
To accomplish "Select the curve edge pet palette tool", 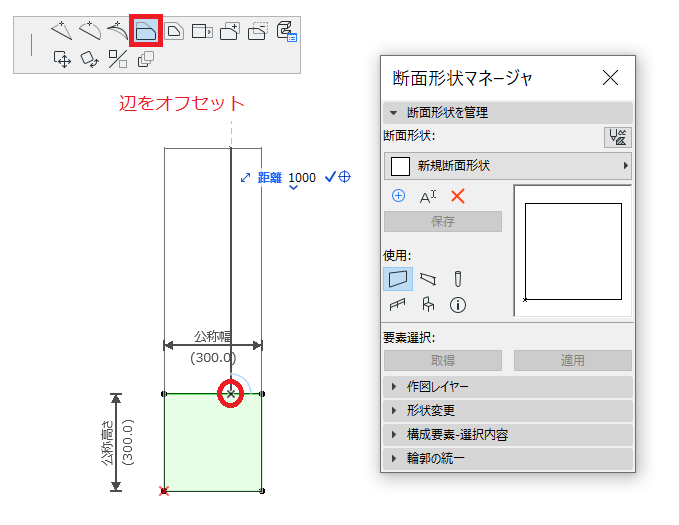I will tap(90, 31).
